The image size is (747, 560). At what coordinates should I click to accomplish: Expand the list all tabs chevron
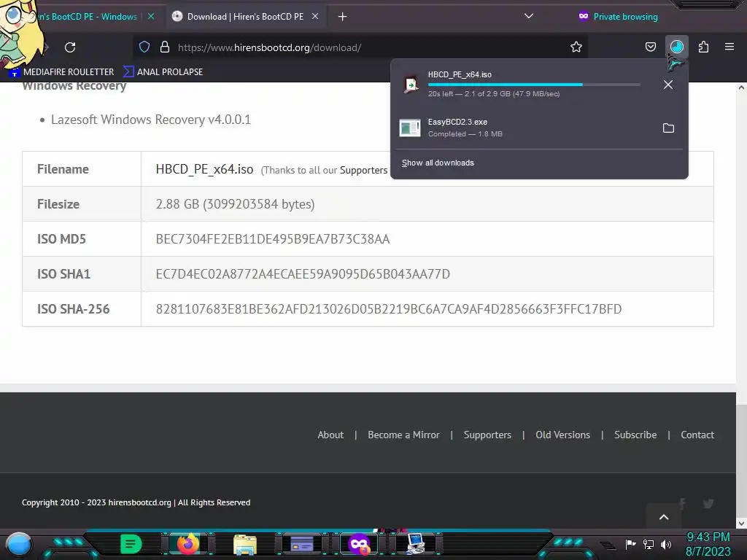[528, 16]
